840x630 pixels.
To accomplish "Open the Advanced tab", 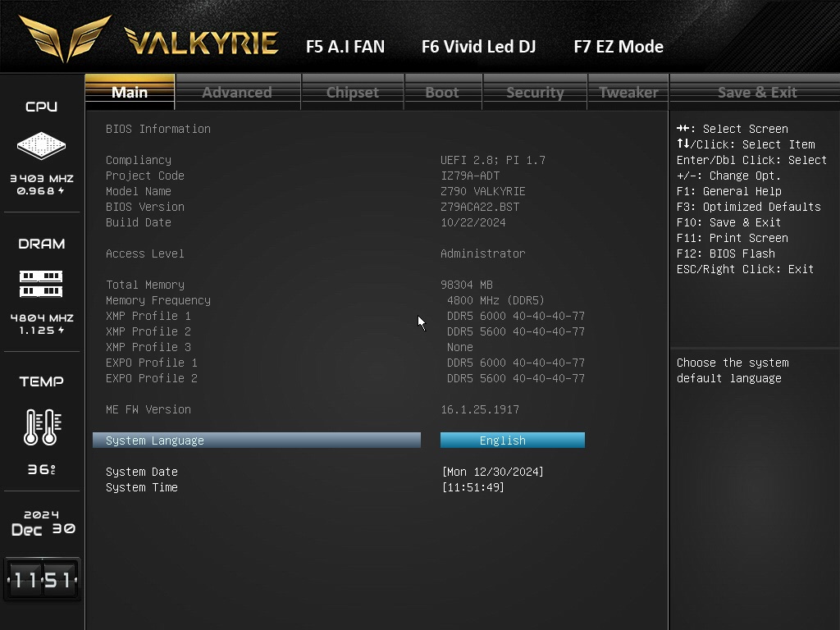I will (x=237, y=92).
